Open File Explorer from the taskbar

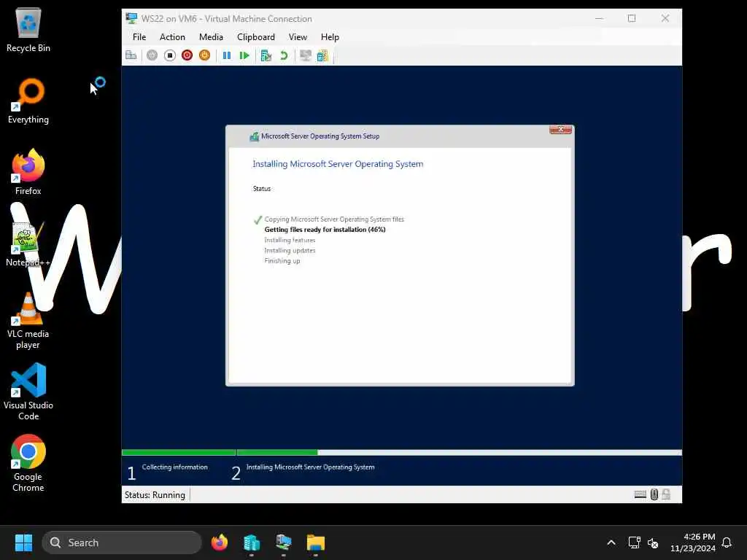[x=315, y=542]
